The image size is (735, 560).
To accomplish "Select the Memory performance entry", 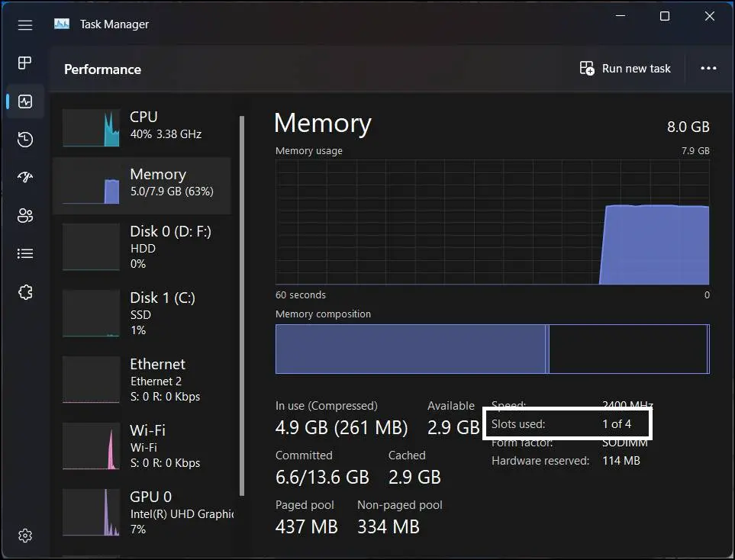I will click(x=141, y=186).
